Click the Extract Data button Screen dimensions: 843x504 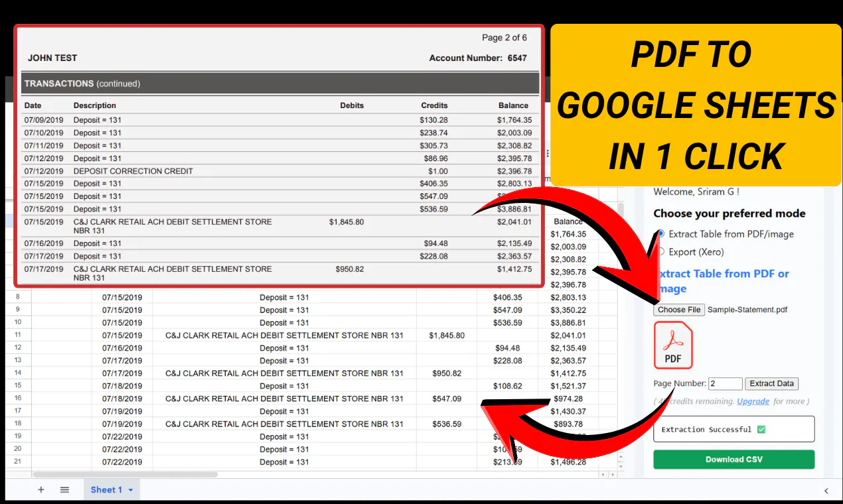coord(771,383)
